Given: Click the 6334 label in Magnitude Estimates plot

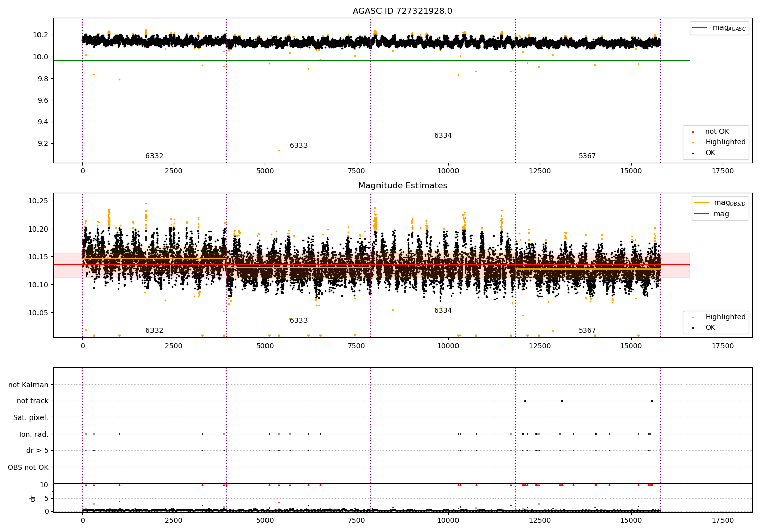Looking at the screenshot, I should 443,311.
